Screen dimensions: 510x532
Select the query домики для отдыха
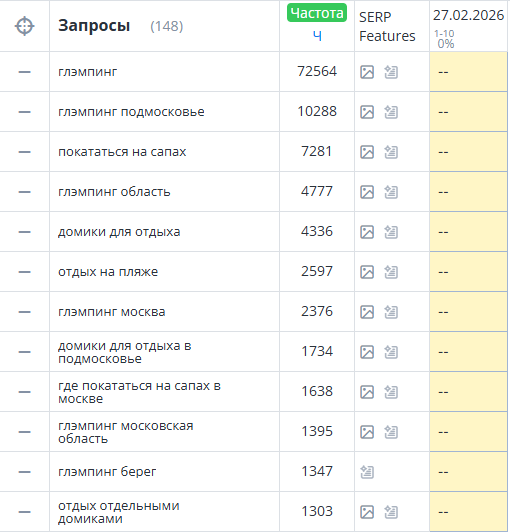point(119,232)
